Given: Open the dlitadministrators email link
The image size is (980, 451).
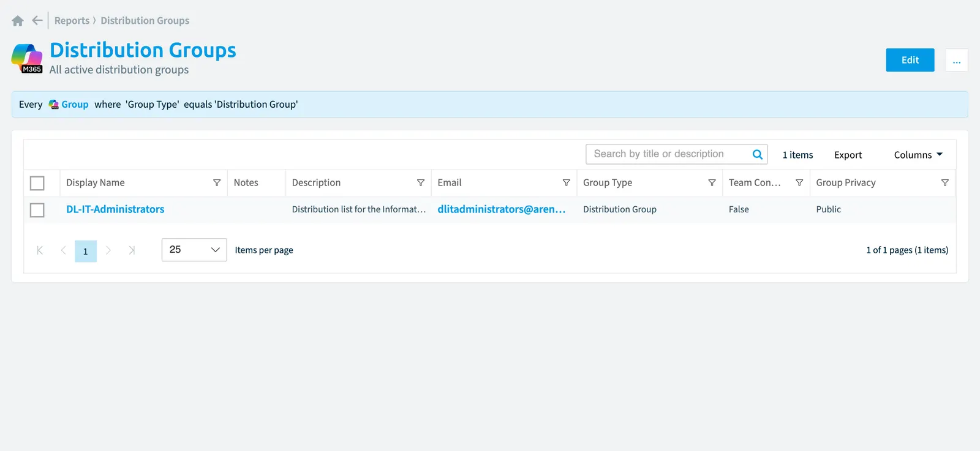Looking at the screenshot, I should [x=501, y=209].
